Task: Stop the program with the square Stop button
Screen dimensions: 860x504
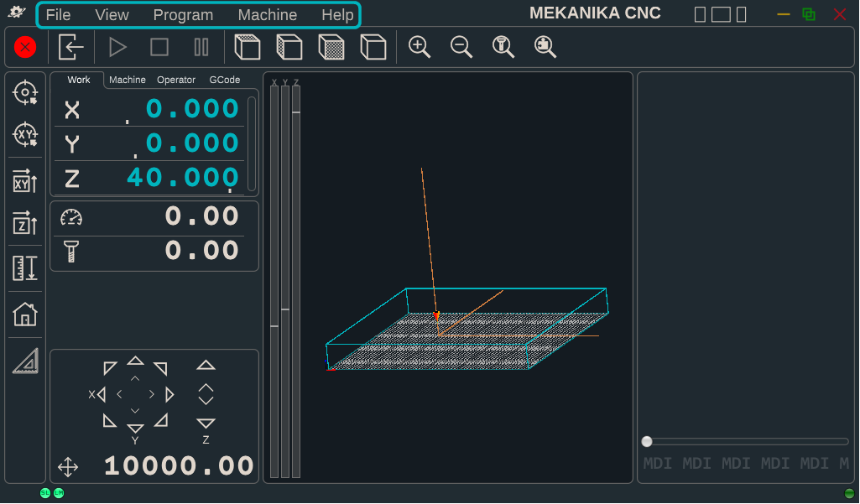Action: 159,47
